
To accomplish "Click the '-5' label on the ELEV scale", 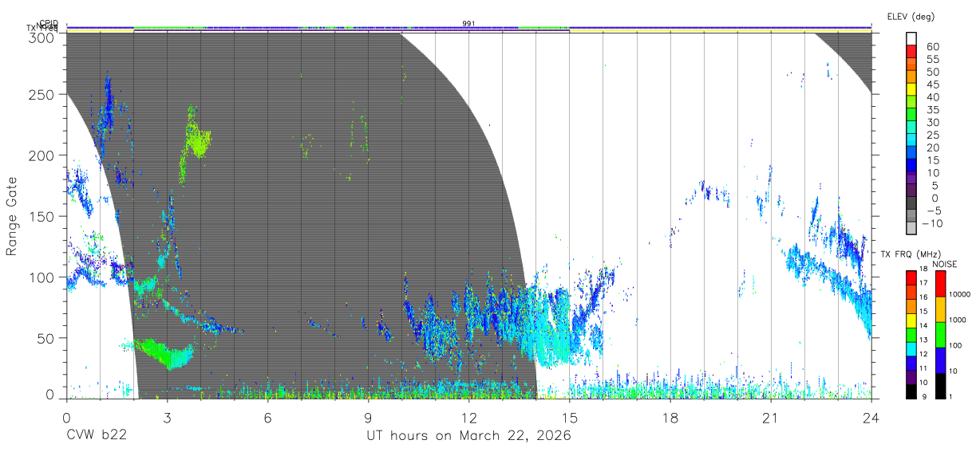I will pyautogui.click(x=933, y=210).
